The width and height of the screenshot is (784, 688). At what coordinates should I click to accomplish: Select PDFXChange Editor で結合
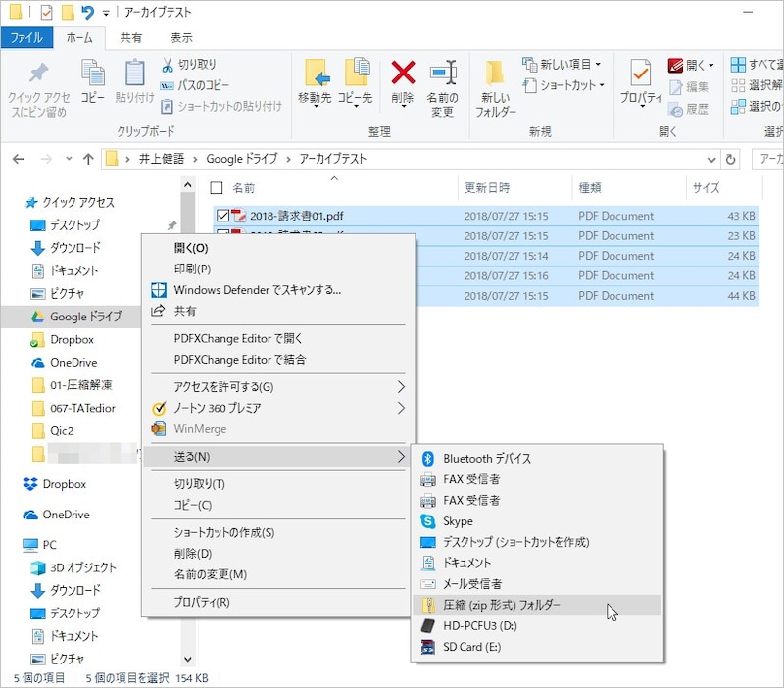(278, 360)
